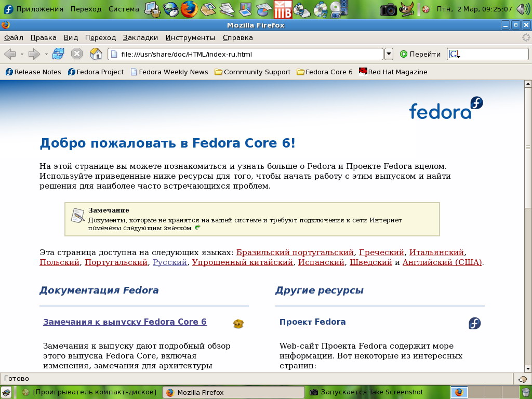Open the Вид menu
Viewport: 532px width, 399px height.
click(71, 37)
